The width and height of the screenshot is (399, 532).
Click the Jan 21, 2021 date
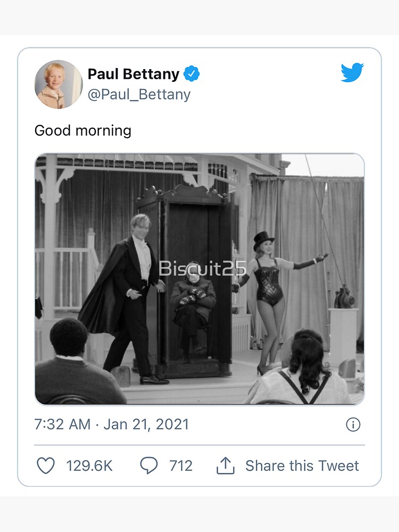tap(146, 424)
